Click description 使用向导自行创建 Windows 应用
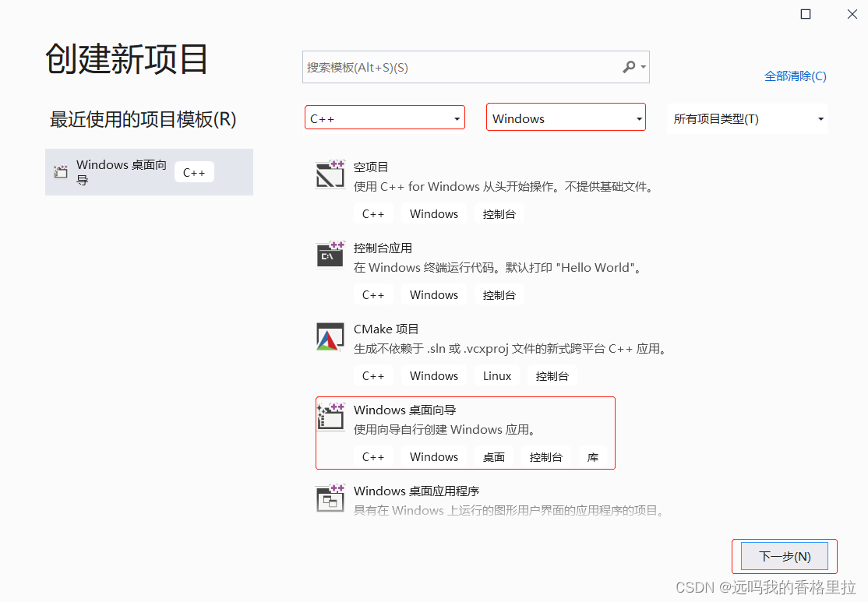 (445, 429)
